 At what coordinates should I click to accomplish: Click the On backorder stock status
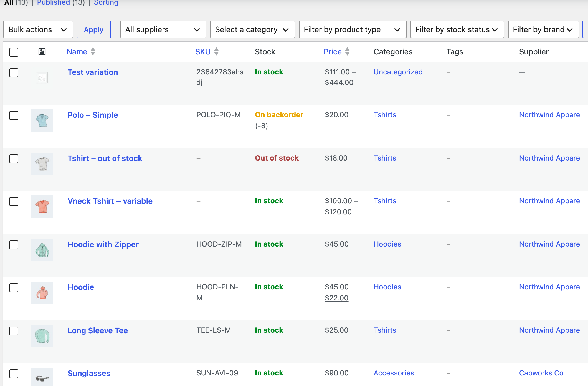click(279, 115)
